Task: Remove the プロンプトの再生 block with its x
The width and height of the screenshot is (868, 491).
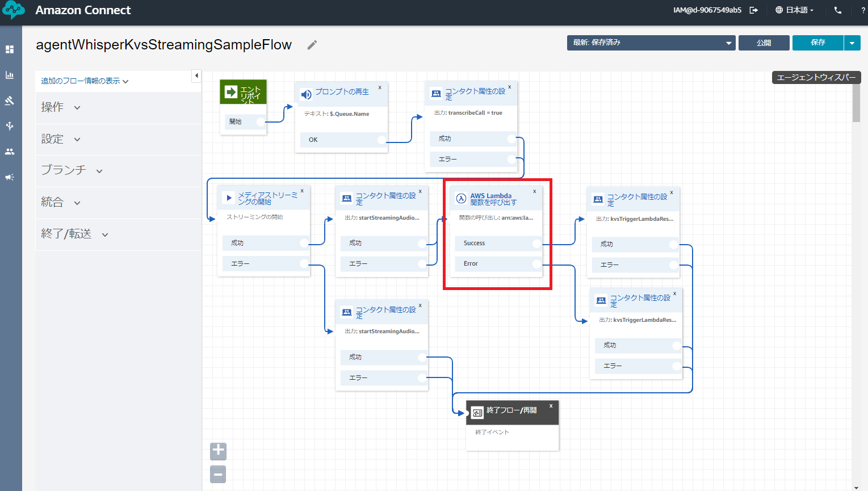Action: (380, 87)
